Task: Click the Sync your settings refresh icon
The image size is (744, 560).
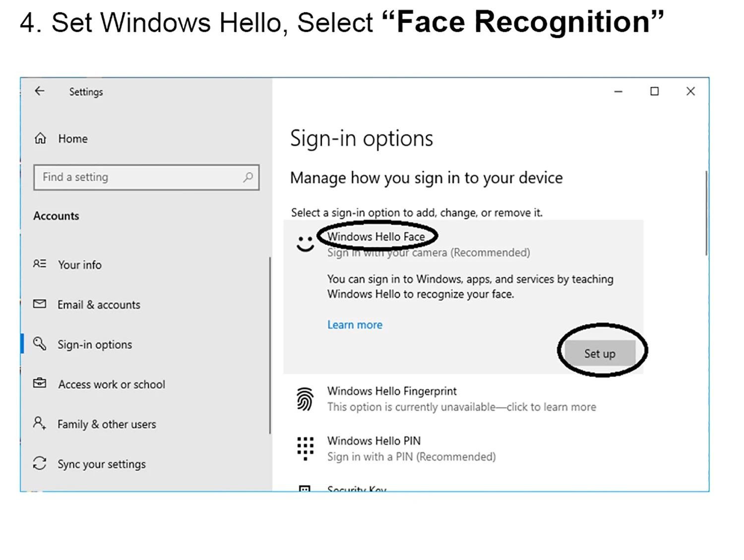Action: coord(40,463)
